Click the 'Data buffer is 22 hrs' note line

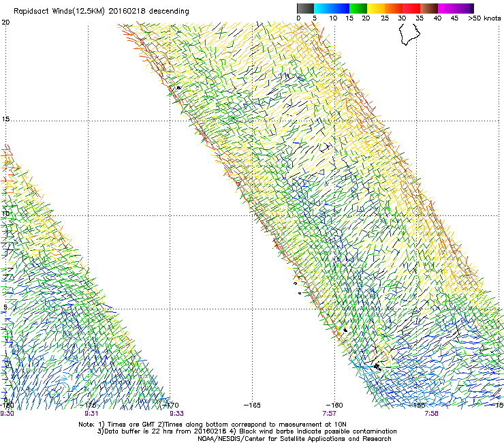tap(247, 431)
